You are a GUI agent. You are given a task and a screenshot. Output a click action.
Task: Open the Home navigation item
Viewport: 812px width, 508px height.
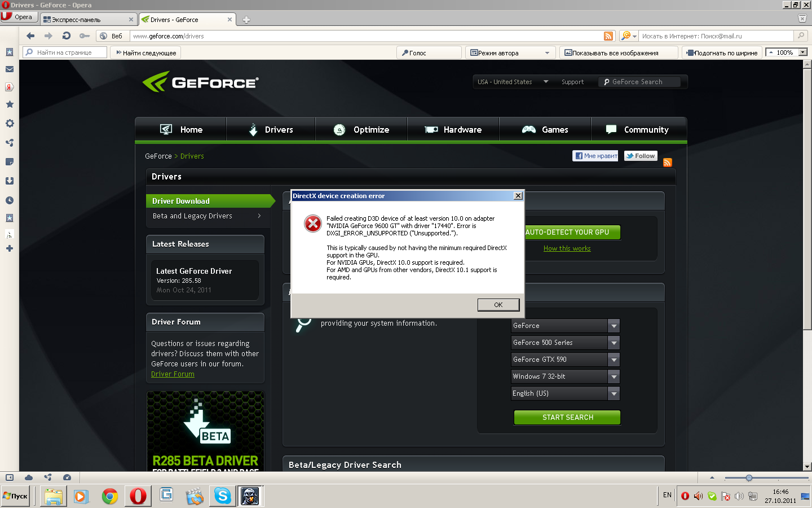click(x=181, y=130)
